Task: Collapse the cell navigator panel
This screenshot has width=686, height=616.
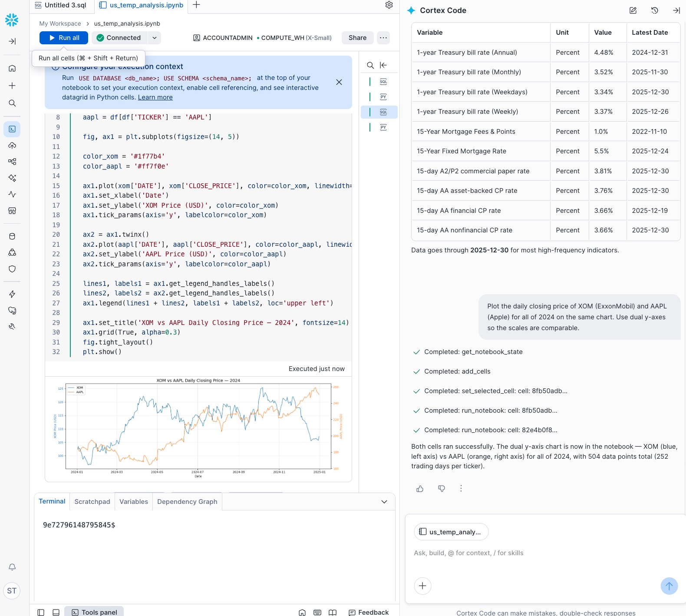Action: pyautogui.click(x=383, y=65)
